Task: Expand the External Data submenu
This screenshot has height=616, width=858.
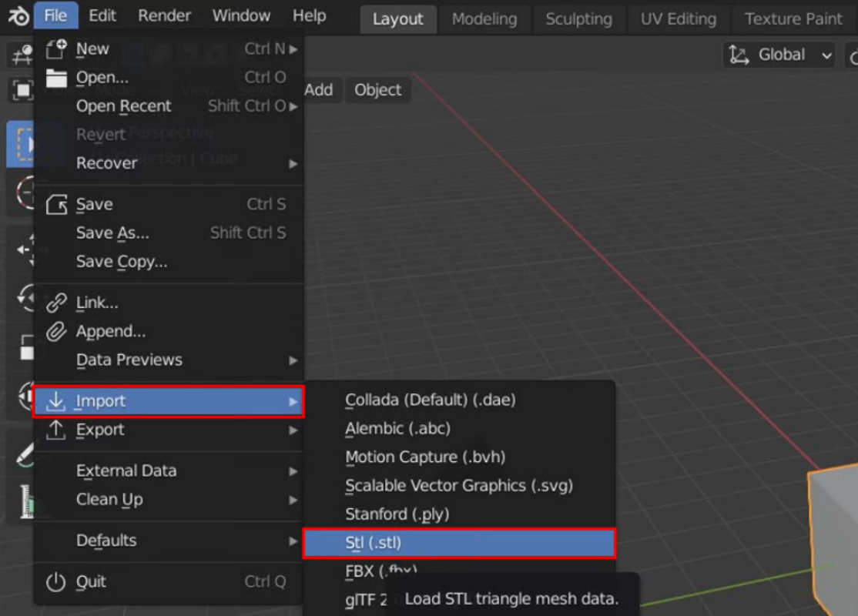Action: pos(169,471)
